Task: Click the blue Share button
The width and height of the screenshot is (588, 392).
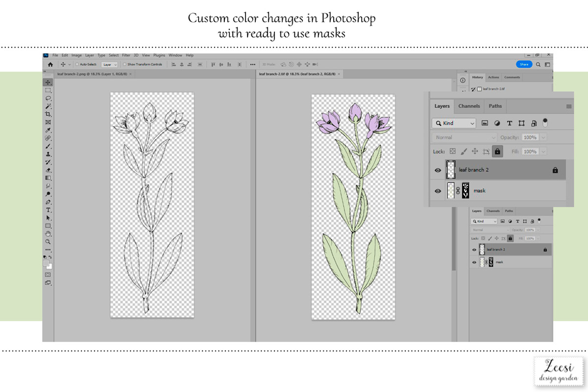Action: (x=524, y=64)
